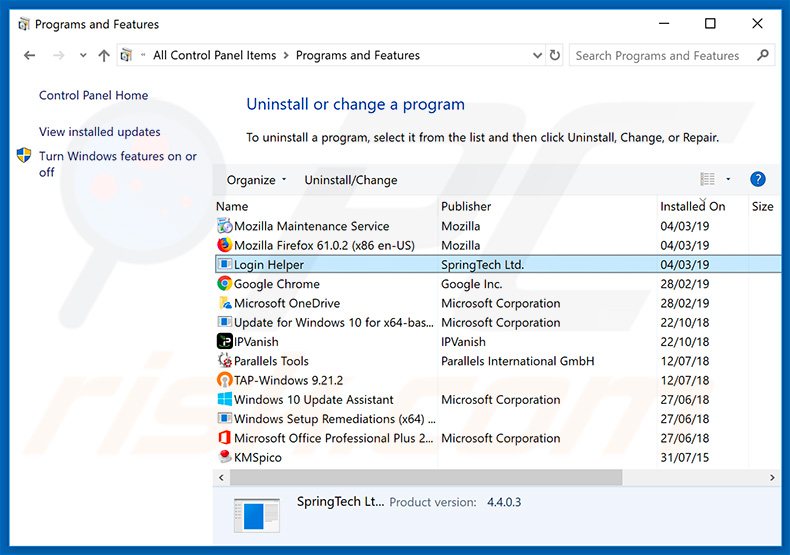Change the view using the view icon
Screen dimensions: 790x555
point(707,179)
